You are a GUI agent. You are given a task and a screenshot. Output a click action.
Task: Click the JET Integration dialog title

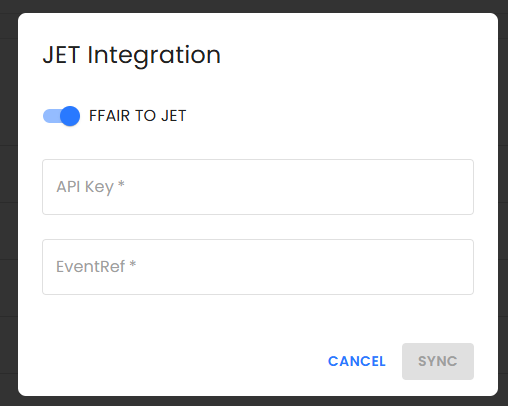point(132,55)
